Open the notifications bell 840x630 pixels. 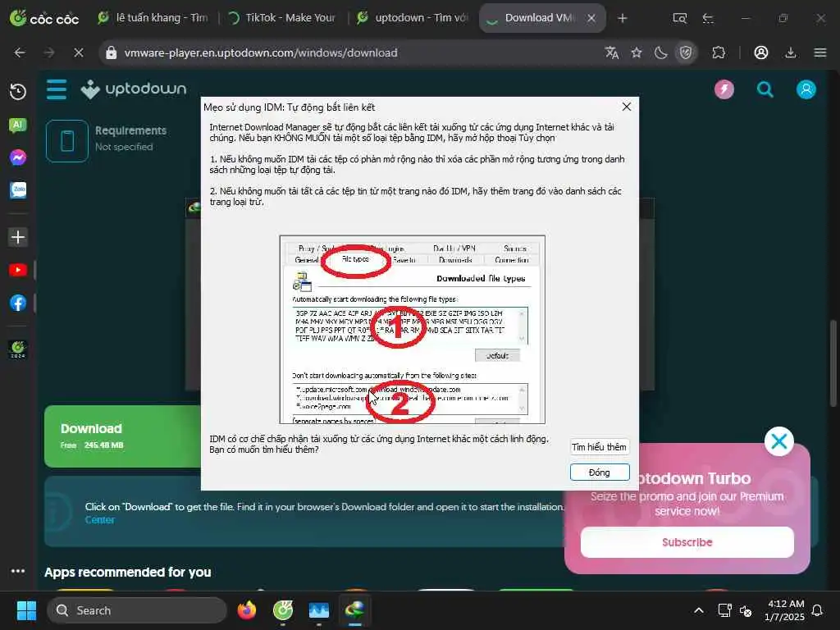click(x=818, y=610)
